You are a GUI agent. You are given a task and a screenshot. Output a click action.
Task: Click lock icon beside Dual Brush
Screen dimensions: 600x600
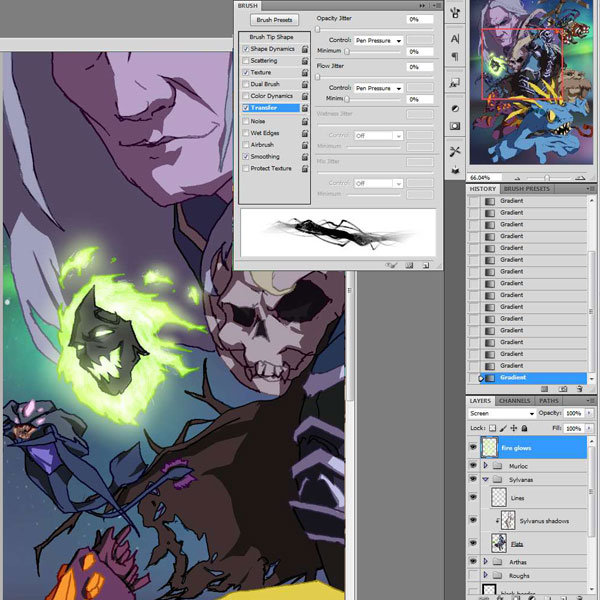(305, 84)
